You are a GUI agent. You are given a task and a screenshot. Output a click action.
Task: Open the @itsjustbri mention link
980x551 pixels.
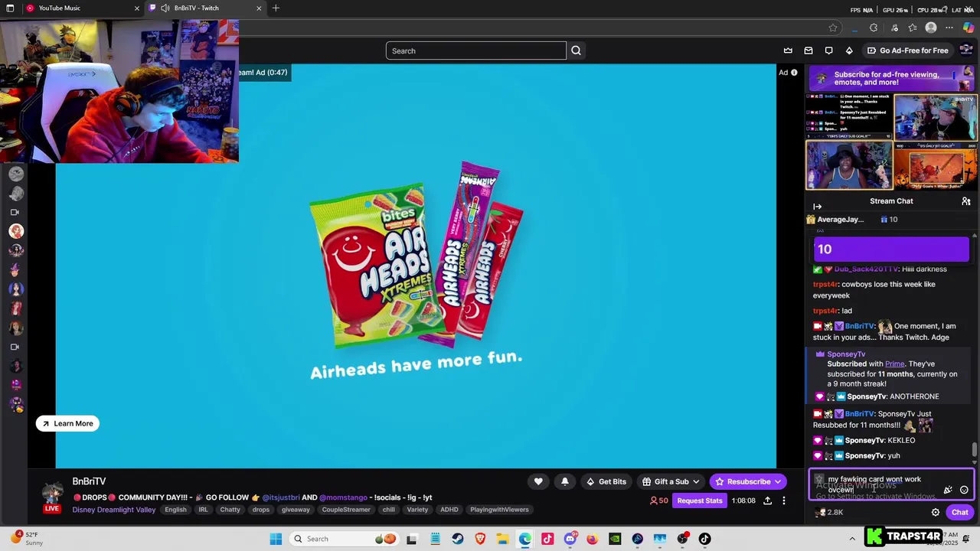click(x=281, y=497)
